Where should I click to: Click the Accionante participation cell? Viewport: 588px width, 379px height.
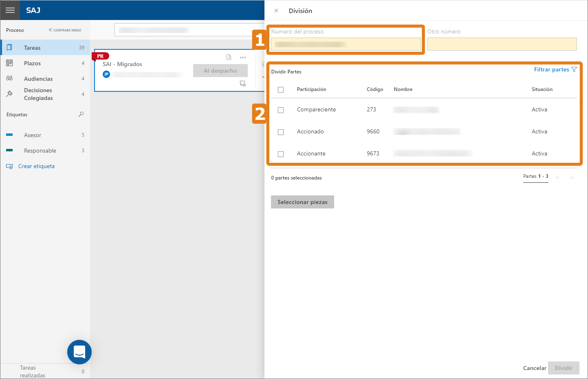click(x=311, y=153)
